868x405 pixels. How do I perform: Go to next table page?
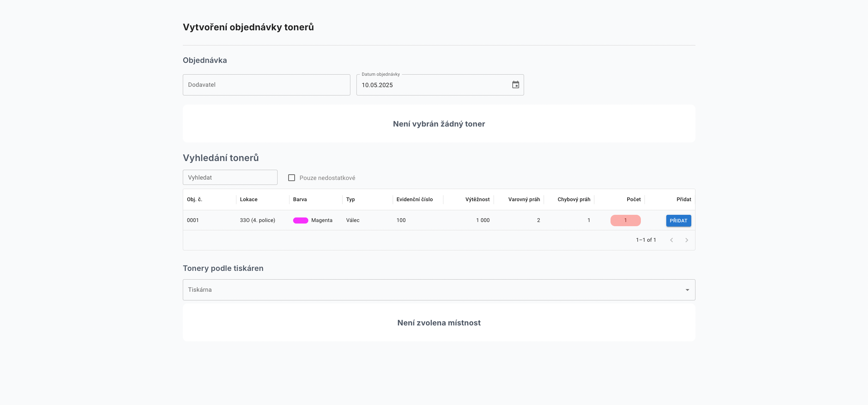686,240
